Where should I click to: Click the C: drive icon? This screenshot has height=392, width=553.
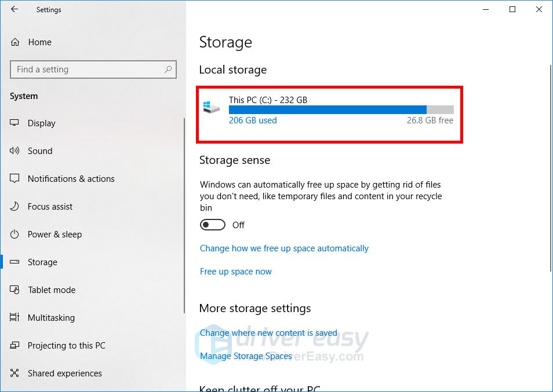(211, 108)
